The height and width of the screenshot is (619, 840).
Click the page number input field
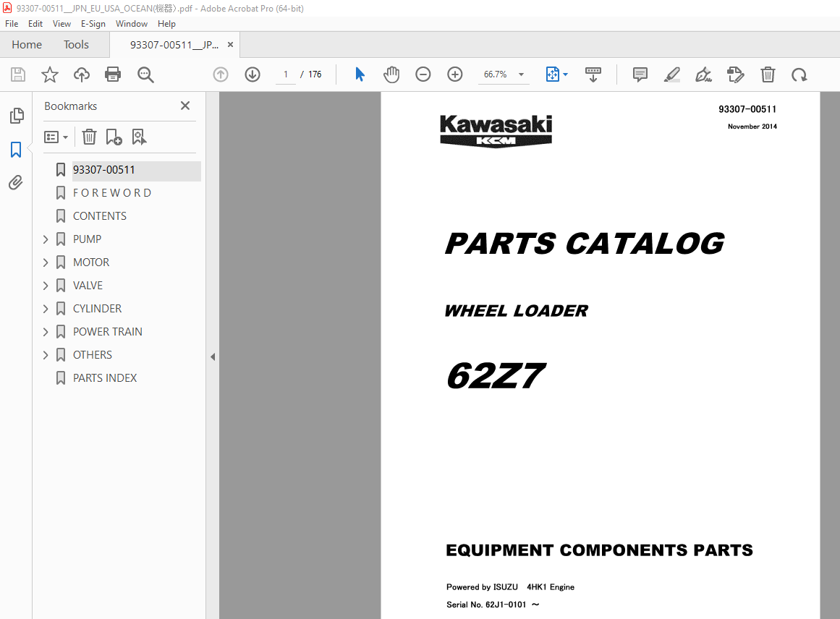click(286, 74)
